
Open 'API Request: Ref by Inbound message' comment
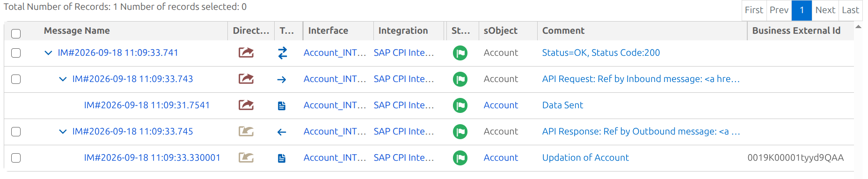pyautogui.click(x=641, y=79)
